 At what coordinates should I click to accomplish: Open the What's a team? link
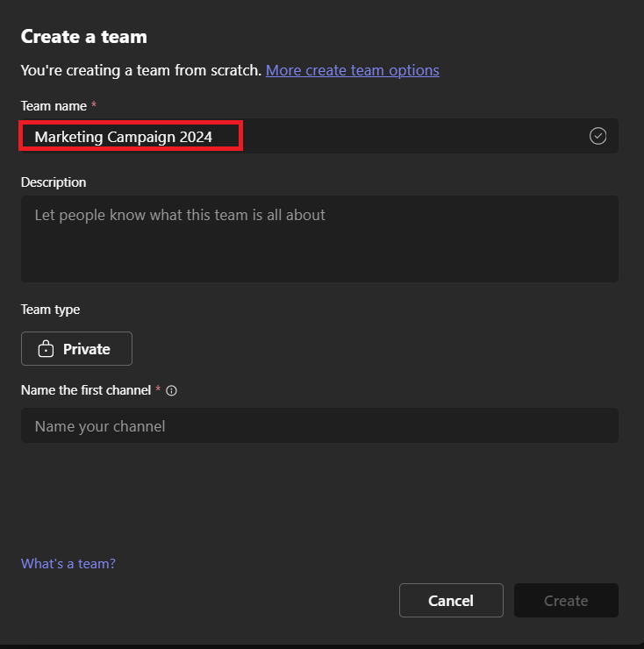[68, 563]
